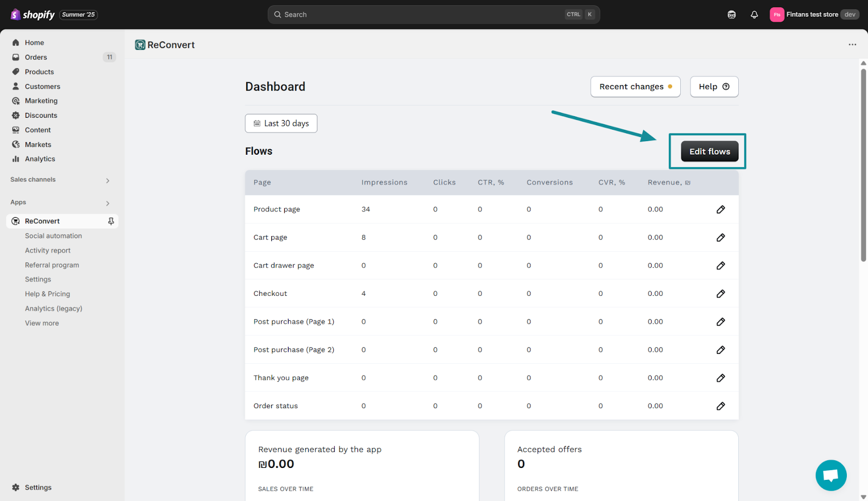Open the notifications bell
868x501 pixels.
754,15
